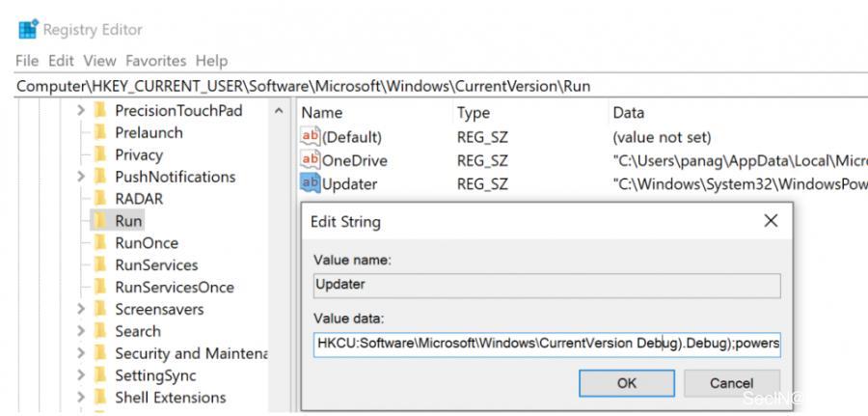The image size is (868, 416).
Task: Expand the SettingSync key
Action: (x=81, y=375)
